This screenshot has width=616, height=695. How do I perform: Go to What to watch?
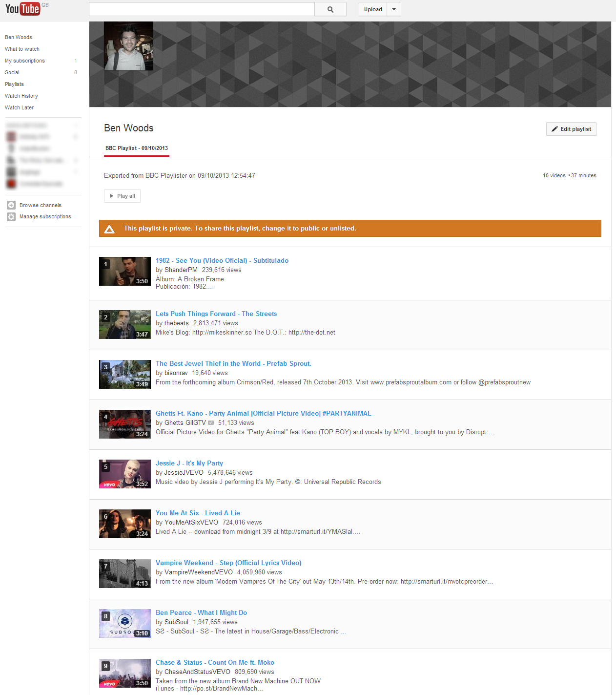[x=22, y=49]
